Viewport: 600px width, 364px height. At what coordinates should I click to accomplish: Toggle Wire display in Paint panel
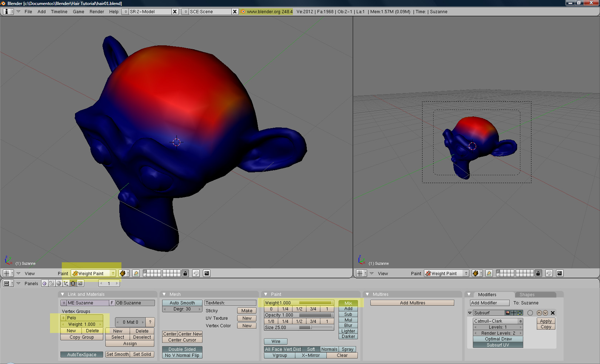click(276, 342)
